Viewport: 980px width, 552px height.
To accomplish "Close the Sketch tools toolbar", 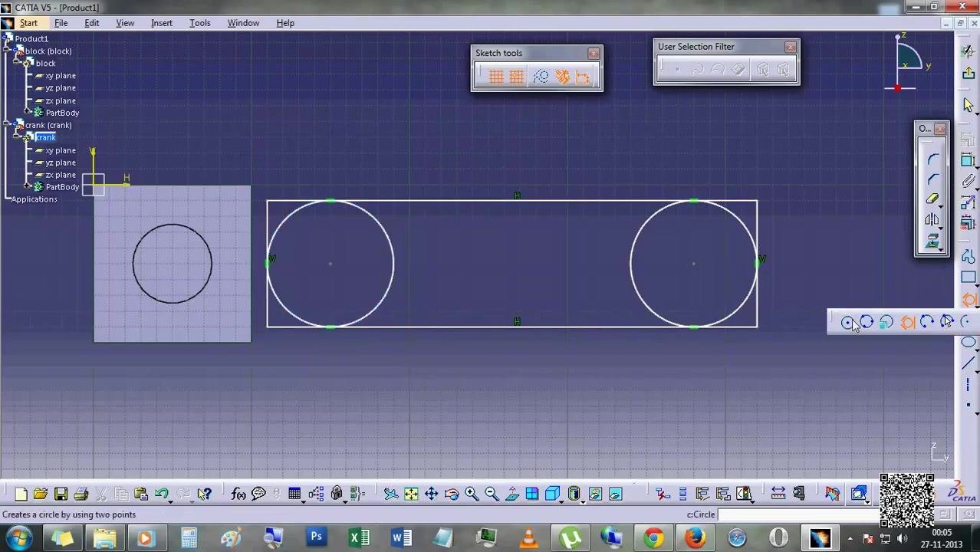I will [594, 54].
